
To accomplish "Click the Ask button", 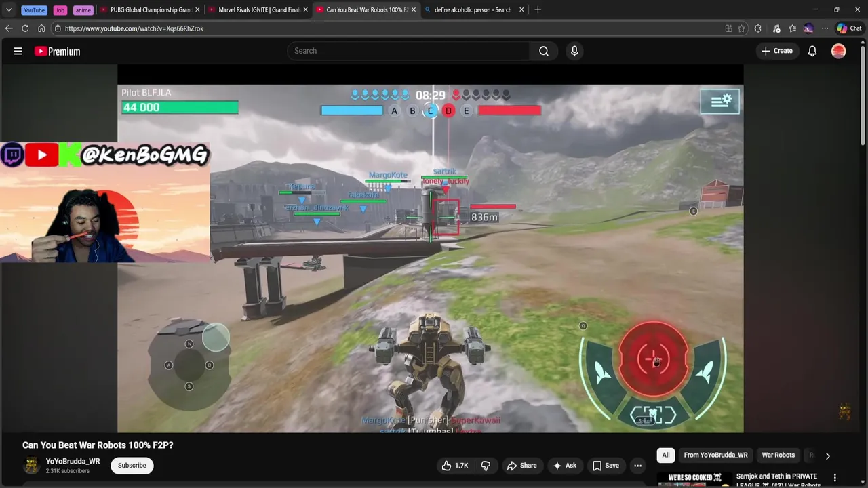I will coord(565,466).
